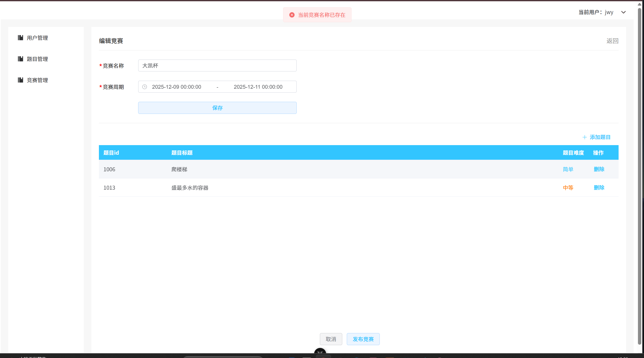Click the X logo icon near page bottom

[x=320, y=352]
